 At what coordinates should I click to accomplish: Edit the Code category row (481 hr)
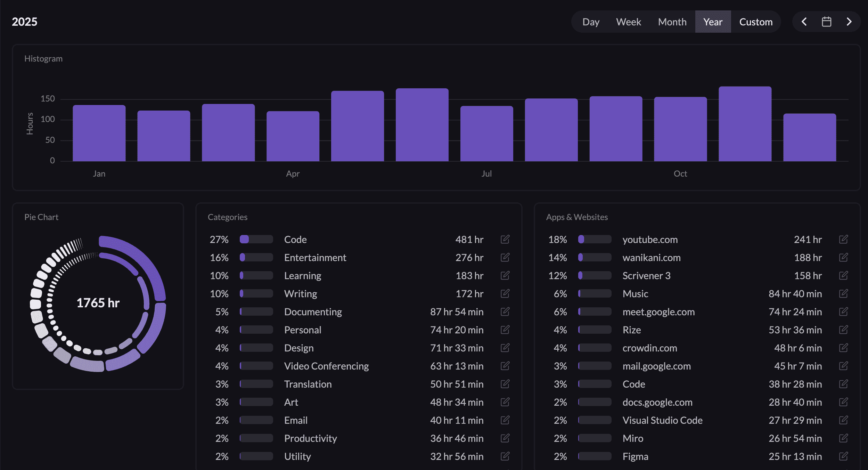pos(505,239)
